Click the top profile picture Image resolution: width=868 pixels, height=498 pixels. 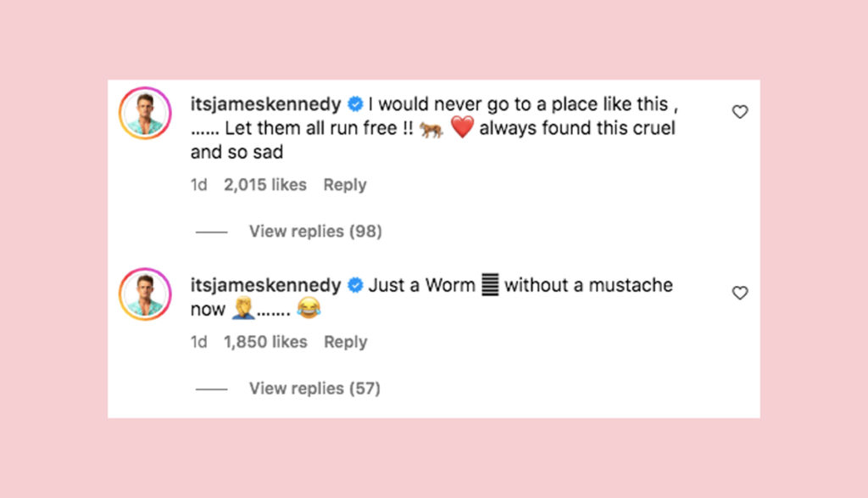pos(144,113)
